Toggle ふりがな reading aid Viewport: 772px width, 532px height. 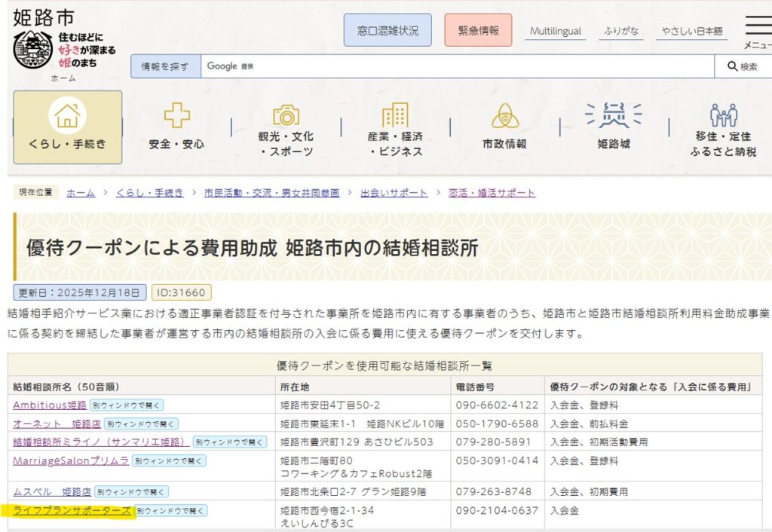(x=621, y=32)
